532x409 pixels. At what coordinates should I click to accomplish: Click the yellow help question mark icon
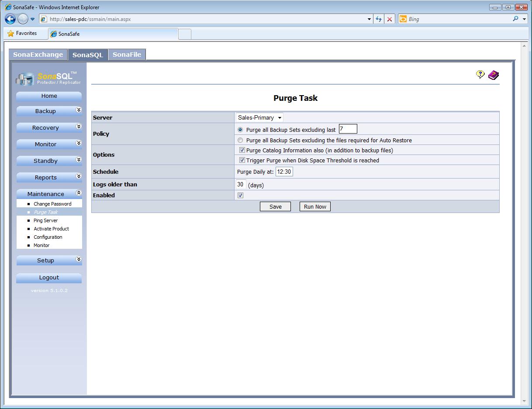(x=480, y=75)
